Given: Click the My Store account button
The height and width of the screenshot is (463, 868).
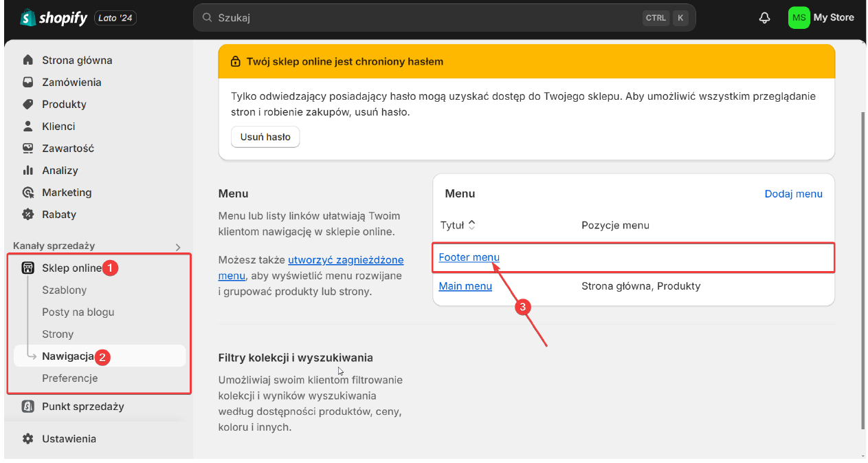Looking at the screenshot, I should tap(822, 18).
